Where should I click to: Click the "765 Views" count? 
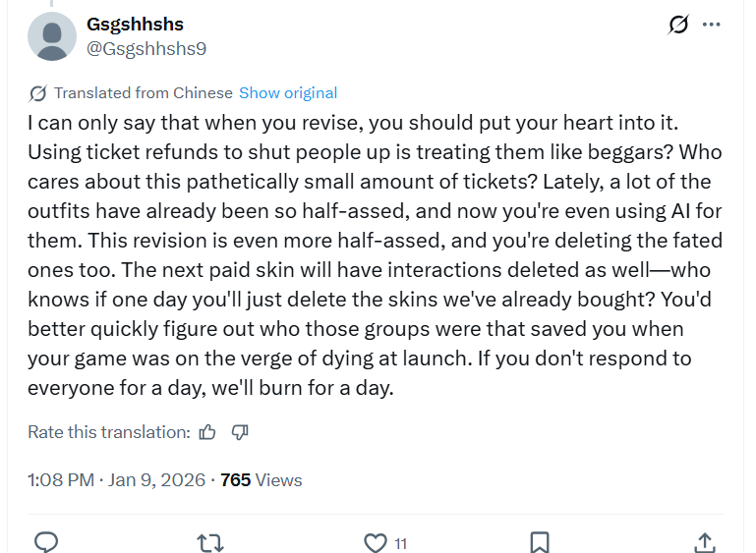click(262, 480)
